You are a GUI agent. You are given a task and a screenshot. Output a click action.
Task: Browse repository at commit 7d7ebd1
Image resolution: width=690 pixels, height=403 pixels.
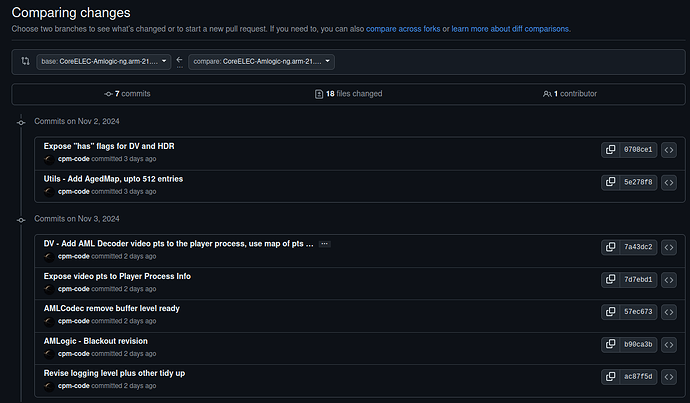[x=669, y=279]
